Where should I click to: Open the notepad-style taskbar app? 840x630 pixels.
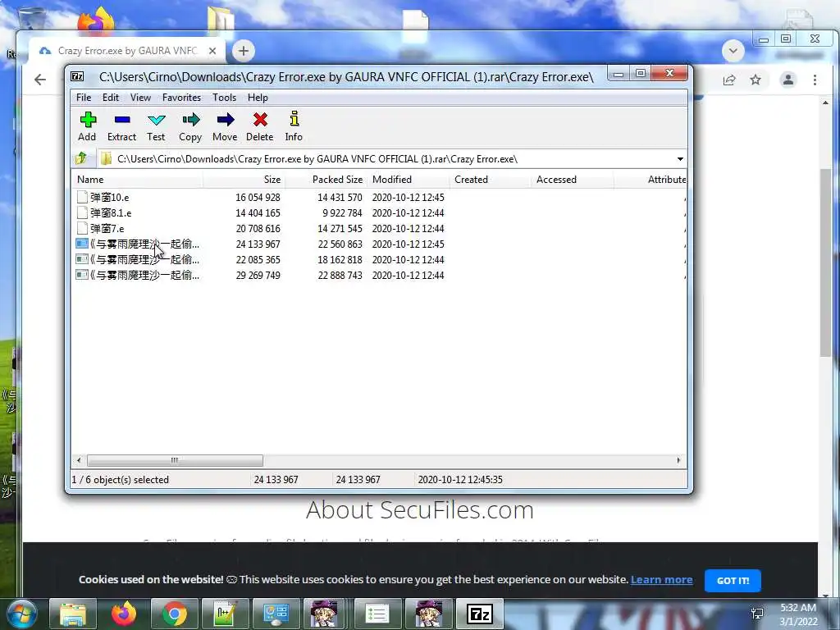[x=225, y=614]
